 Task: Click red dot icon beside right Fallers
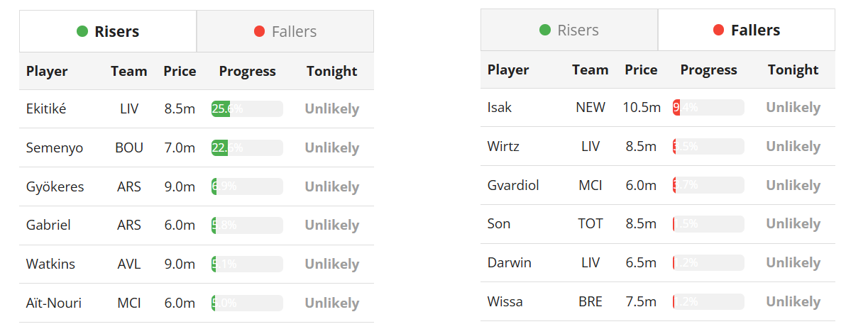click(718, 30)
